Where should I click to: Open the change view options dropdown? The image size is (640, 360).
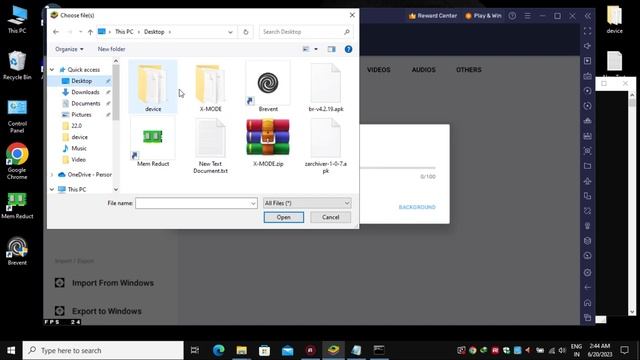point(316,49)
